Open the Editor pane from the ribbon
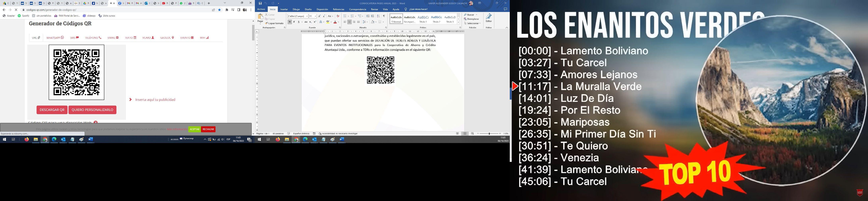The image size is (868, 201). point(489,18)
